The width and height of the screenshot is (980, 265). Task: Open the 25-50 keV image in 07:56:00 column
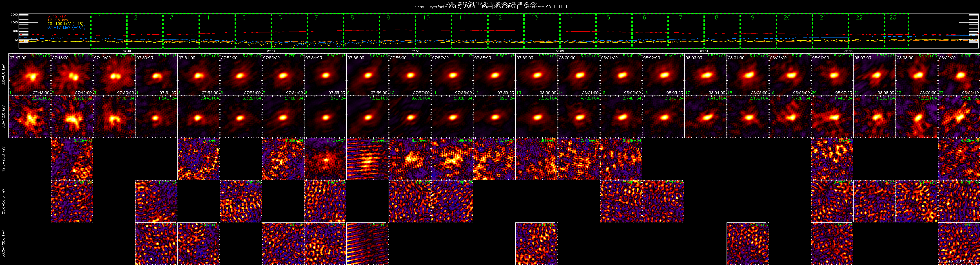tap(410, 201)
